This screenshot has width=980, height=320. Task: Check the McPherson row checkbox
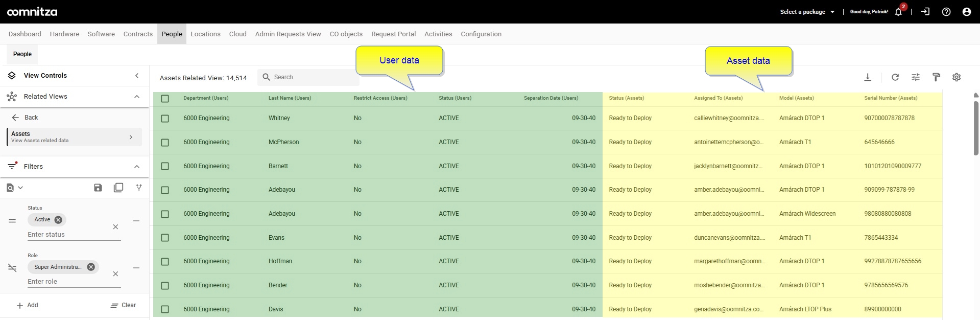pos(165,143)
